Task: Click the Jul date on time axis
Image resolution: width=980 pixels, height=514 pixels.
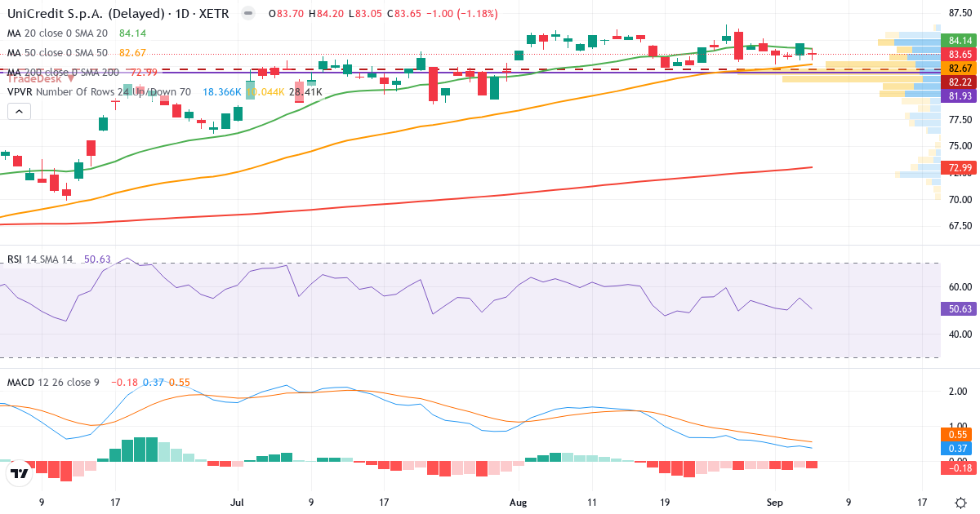Action: [238, 503]
